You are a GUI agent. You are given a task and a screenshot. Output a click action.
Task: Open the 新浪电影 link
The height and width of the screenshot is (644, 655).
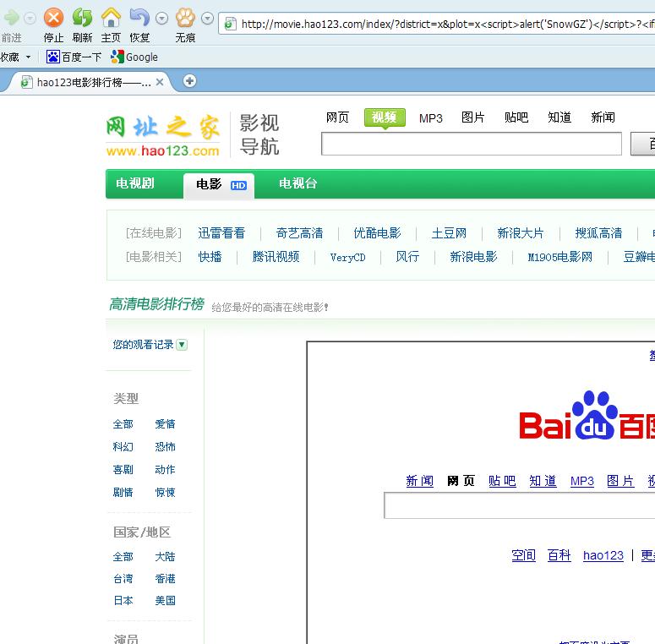473,256
